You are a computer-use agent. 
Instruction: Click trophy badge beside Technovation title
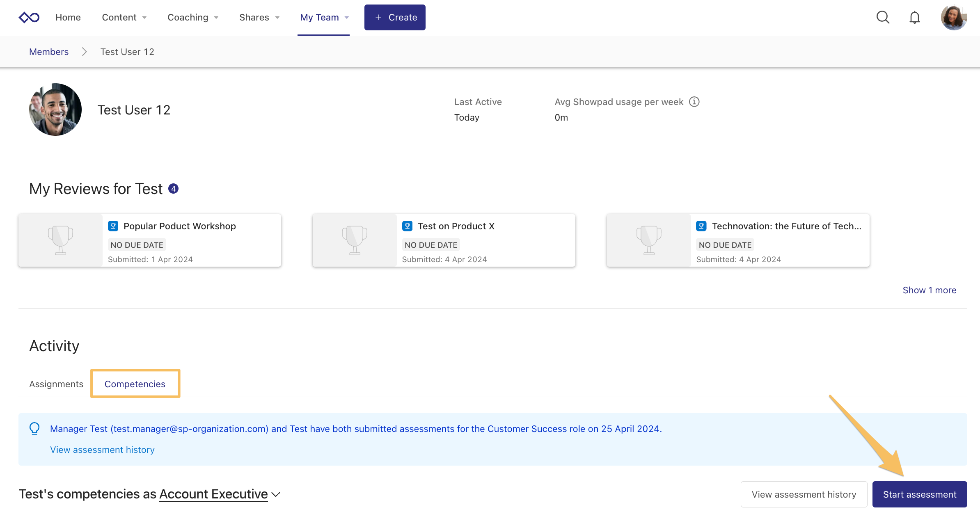coord(701,226)
